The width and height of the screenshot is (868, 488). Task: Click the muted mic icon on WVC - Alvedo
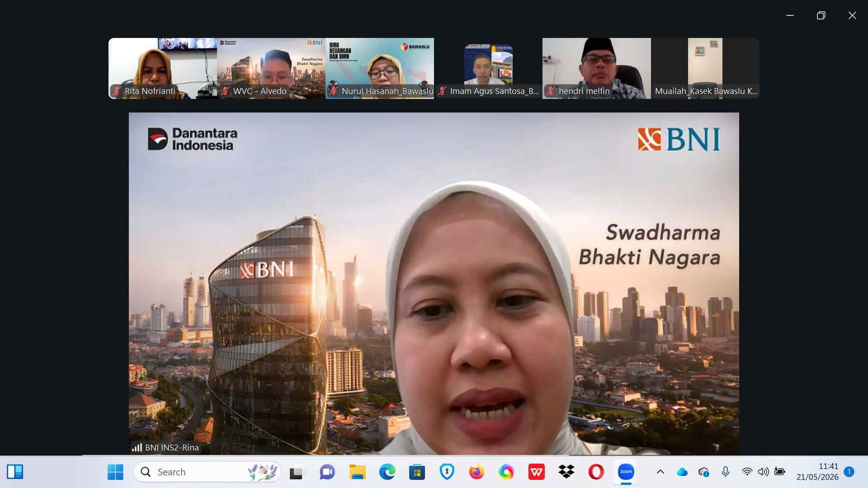(225, 91)
